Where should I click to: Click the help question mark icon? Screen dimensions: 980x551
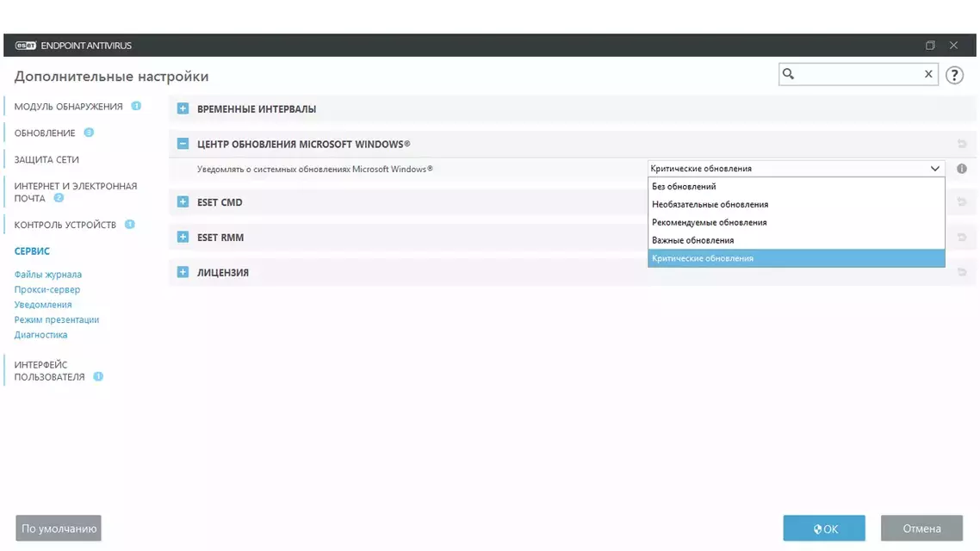point(954,75)
